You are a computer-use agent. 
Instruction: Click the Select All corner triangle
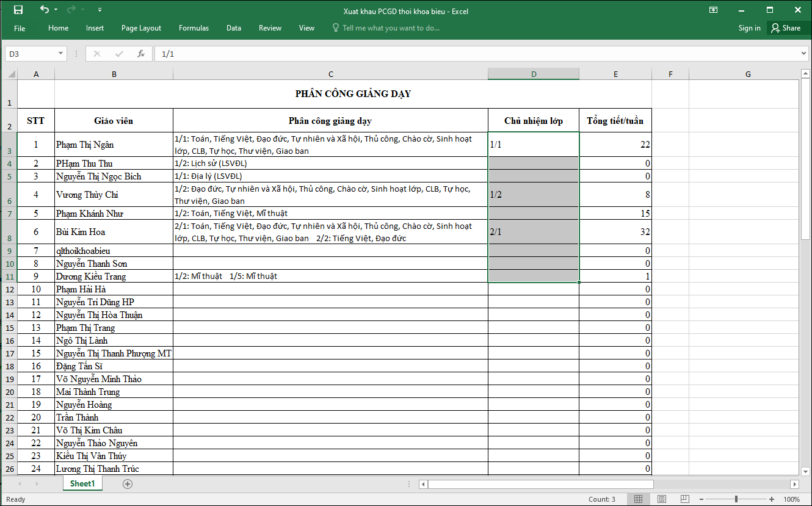point(11,74)
